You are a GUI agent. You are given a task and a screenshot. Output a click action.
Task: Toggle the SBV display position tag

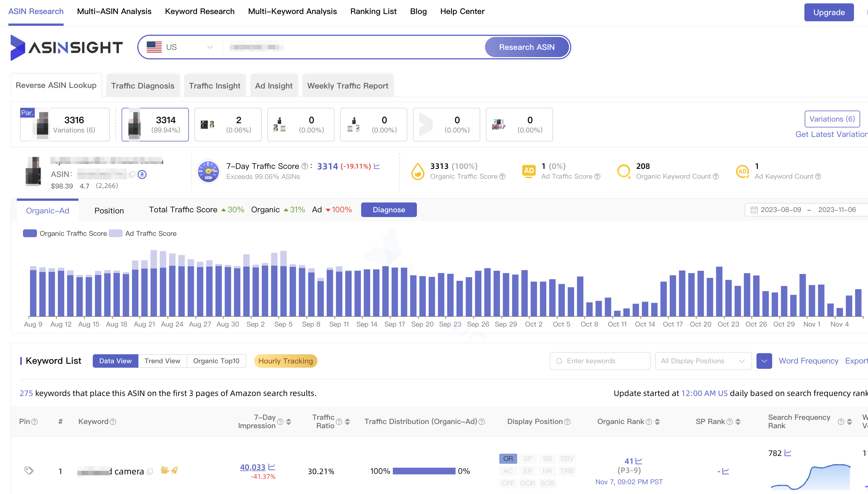(x=567, y=459)
